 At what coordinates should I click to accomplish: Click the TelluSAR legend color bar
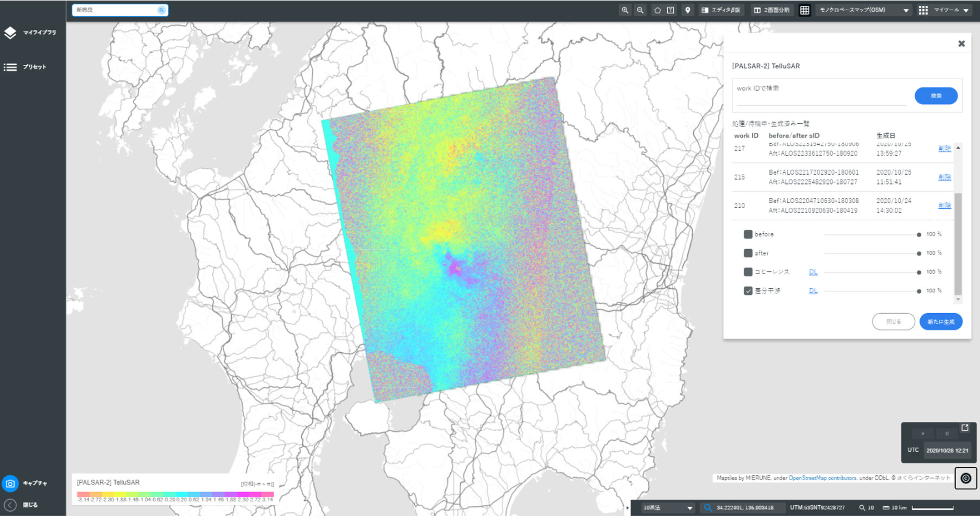[175, 494]
